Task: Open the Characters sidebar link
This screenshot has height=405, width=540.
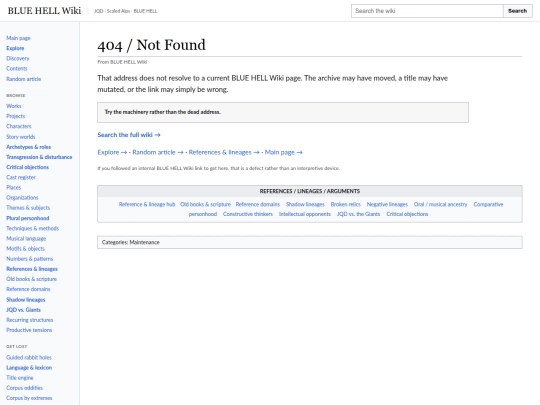Action: click(x=19, y=126)
